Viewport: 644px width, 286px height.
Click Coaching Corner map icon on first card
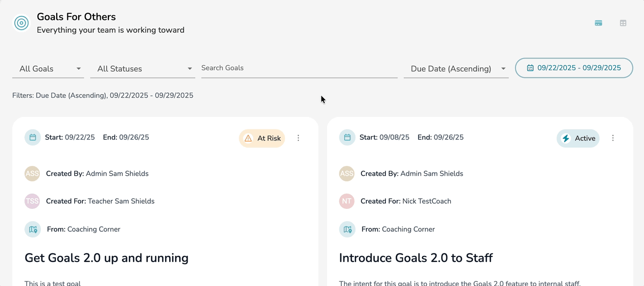33,229
